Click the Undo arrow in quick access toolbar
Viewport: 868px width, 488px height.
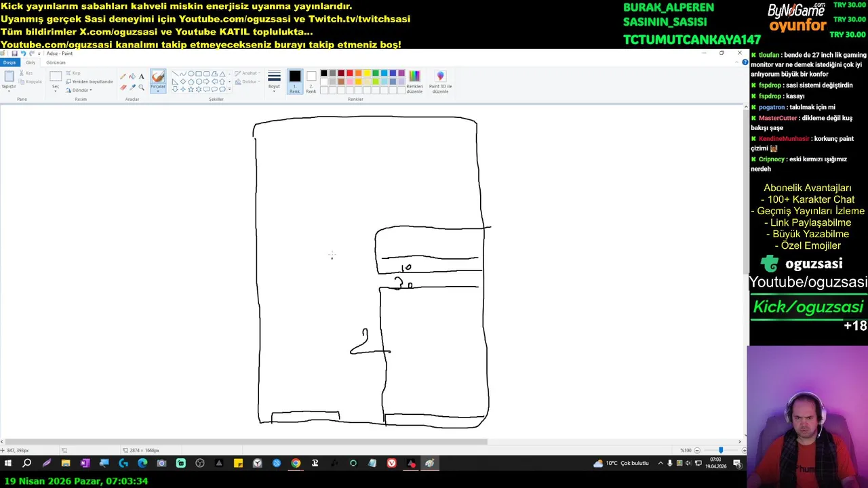pyautogui.click(x=23, y=54)
